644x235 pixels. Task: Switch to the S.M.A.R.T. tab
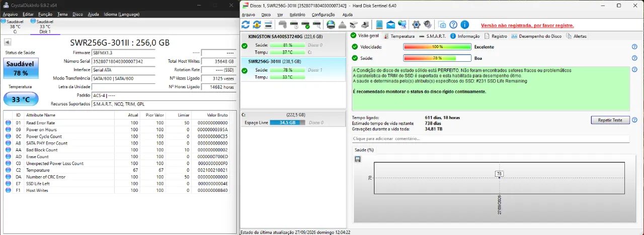pos(433,36)
